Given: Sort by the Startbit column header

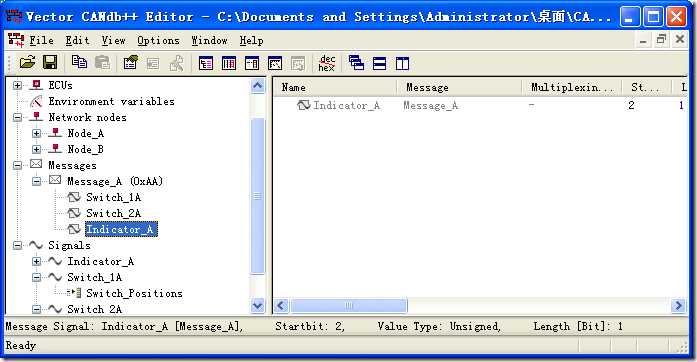Looking at the screenshot, I should click(x=647, y=87).
